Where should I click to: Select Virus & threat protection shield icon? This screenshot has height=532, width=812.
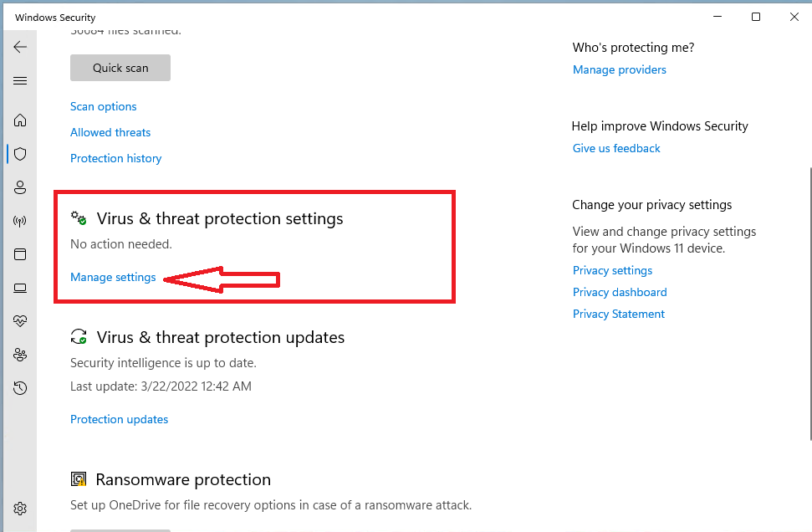(20, 154)
